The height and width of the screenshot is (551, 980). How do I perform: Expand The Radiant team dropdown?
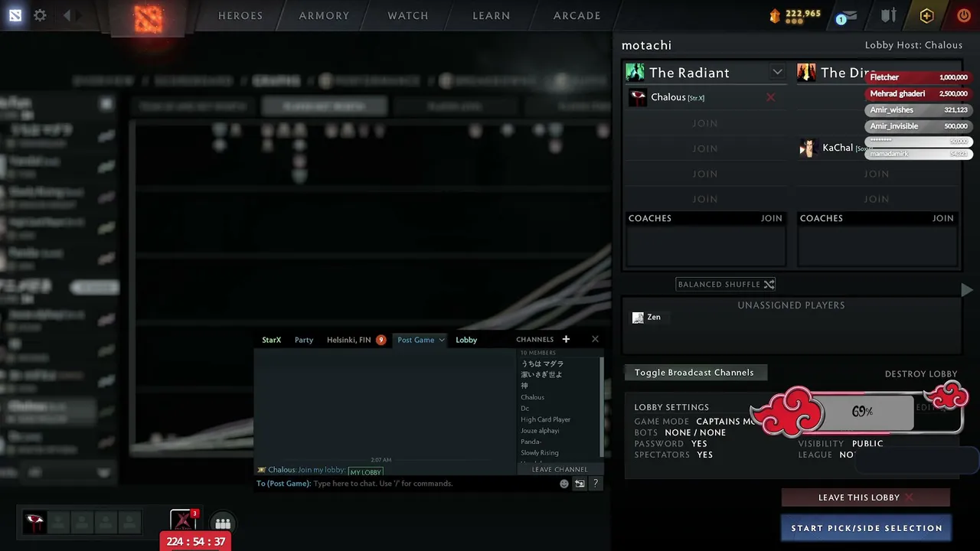tap(777, 72)
